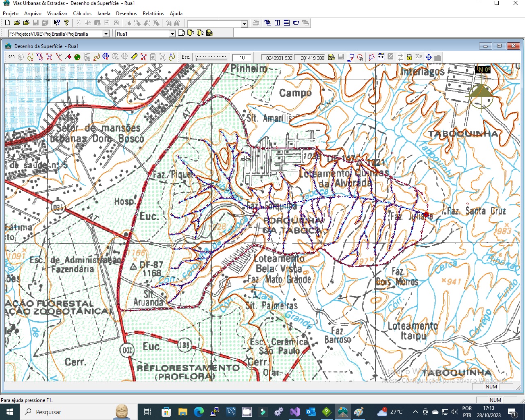Open the Rua1 street selector dropdown

point(172,34)
